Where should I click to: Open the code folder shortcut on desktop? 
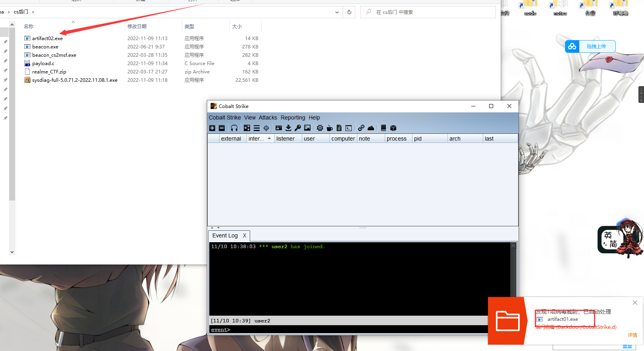530,9
